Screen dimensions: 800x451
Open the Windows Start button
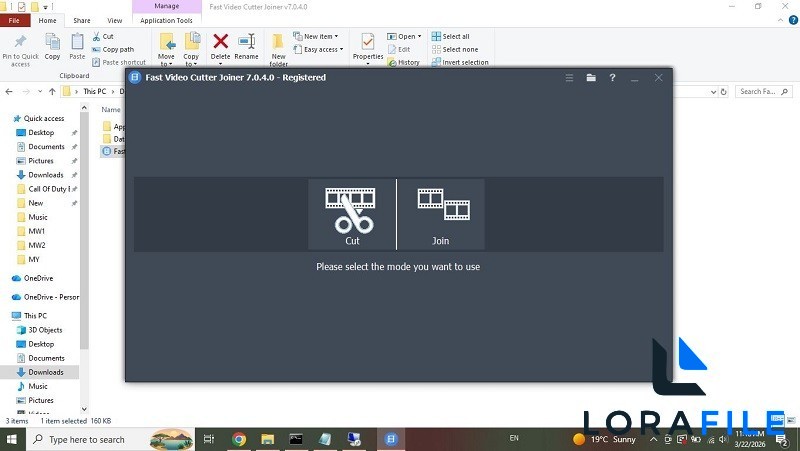tap(11, 439)
